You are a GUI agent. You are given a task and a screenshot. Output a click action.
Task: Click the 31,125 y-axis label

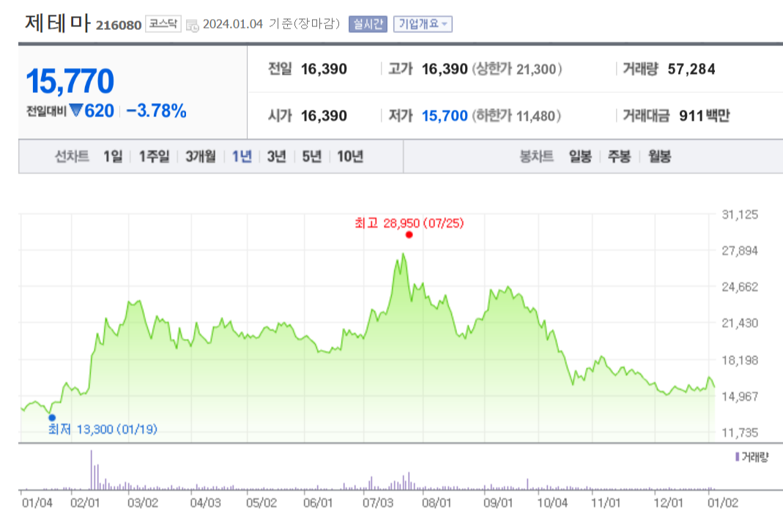point(740,214)
